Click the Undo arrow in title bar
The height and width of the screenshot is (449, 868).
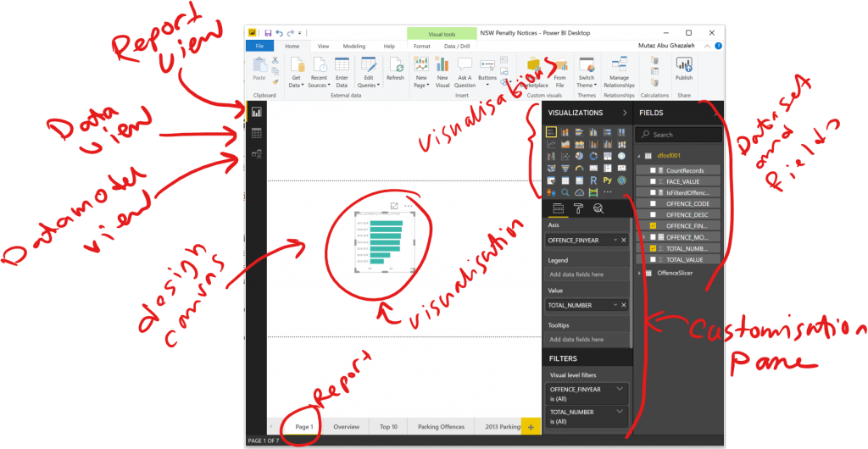[x=280, y=33]
